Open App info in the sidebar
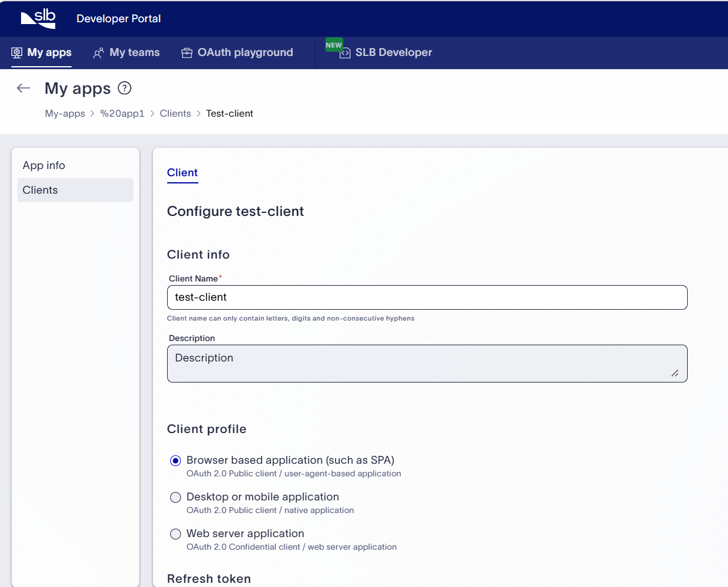The image size is (728, 587). 75,165
